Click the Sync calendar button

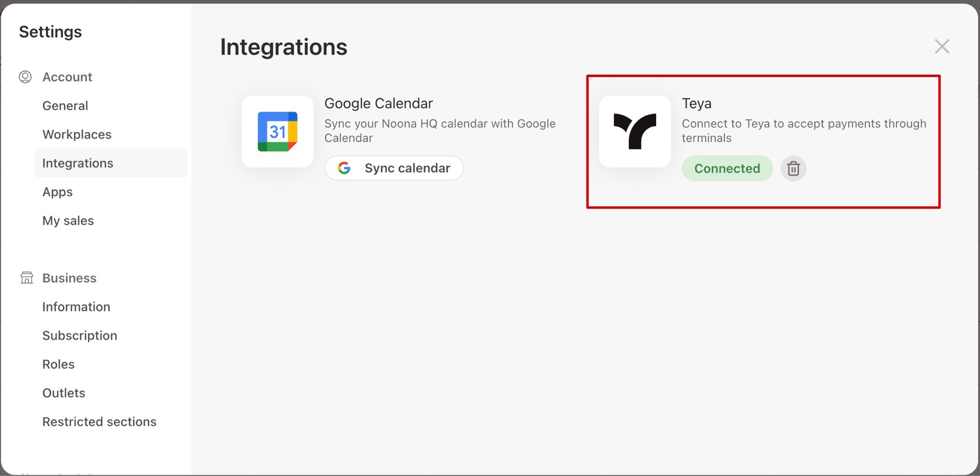click(394, 168)
